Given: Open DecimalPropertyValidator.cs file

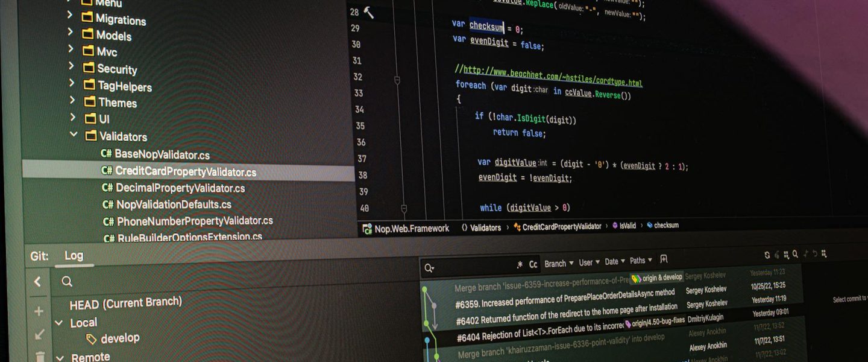Looking at the screenshot, I should 180,188.
